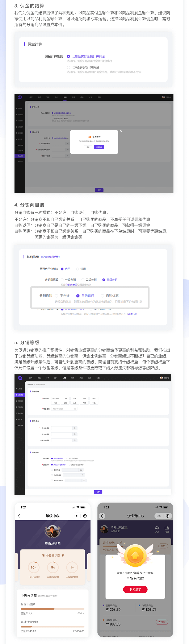Tap the 当前下线数 progress bar
The width and height of the screenshot is (189, 644).
(52, 609)
